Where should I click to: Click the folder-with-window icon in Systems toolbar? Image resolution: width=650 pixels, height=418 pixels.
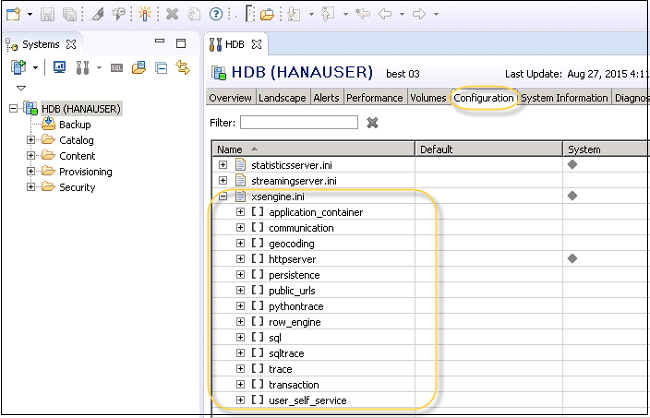point(139,67)
